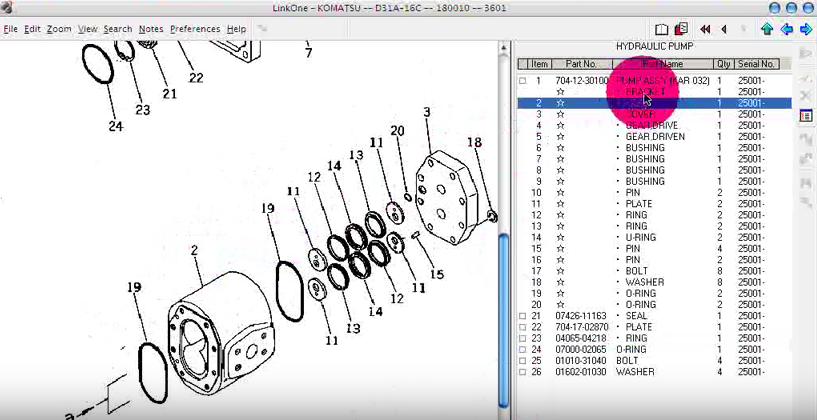Screen dimensions: 817x420
Task: Click callout number 18 in the diagram
Action: [474, 142]
